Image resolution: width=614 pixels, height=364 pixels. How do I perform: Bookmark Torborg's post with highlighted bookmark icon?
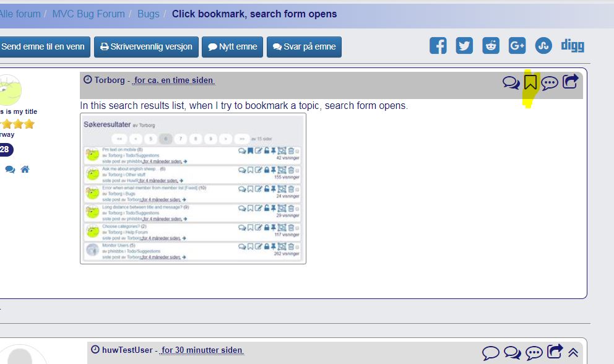(x=530, y=82)
